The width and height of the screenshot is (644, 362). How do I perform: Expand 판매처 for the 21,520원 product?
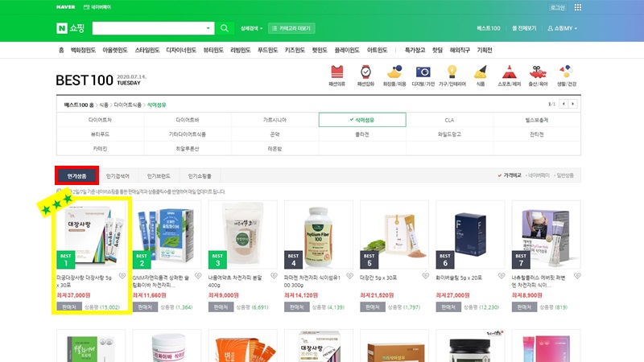click(x=373, y=307)
